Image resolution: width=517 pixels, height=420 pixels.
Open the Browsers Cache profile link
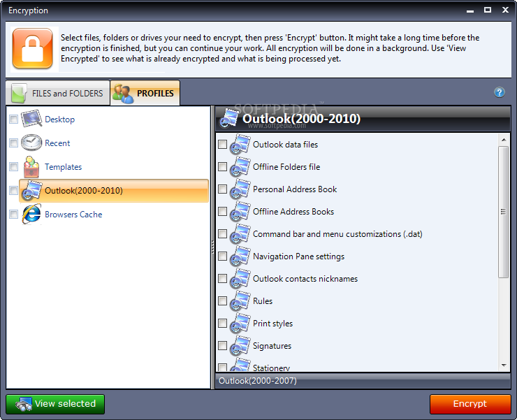[73, 215]
